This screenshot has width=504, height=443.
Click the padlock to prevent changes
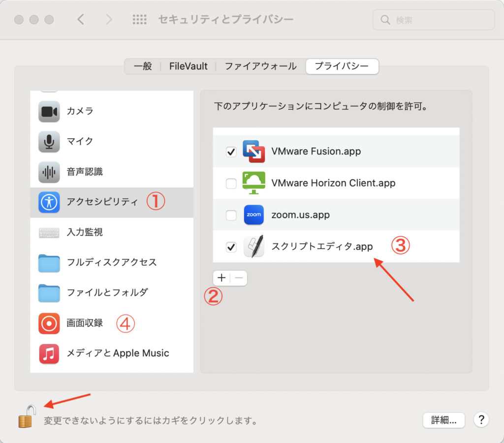click(x=27, y=416)
